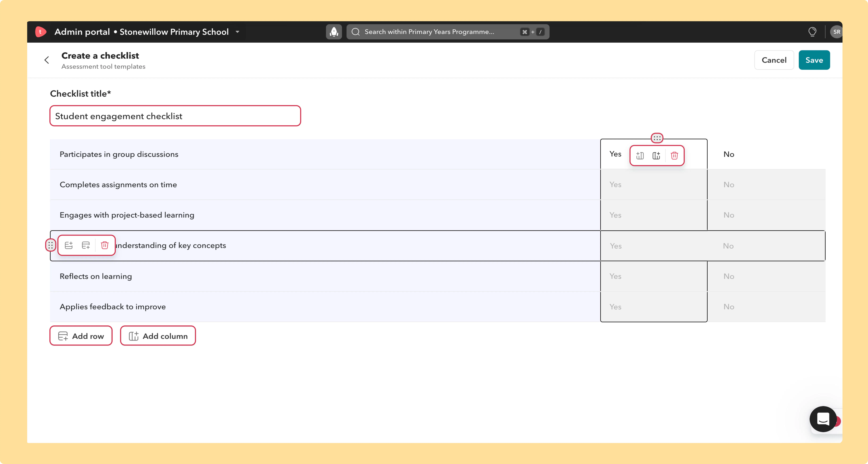Click the 'understanding of key concepts' text
Screen dimensions: 868x464
click(171, 245)
